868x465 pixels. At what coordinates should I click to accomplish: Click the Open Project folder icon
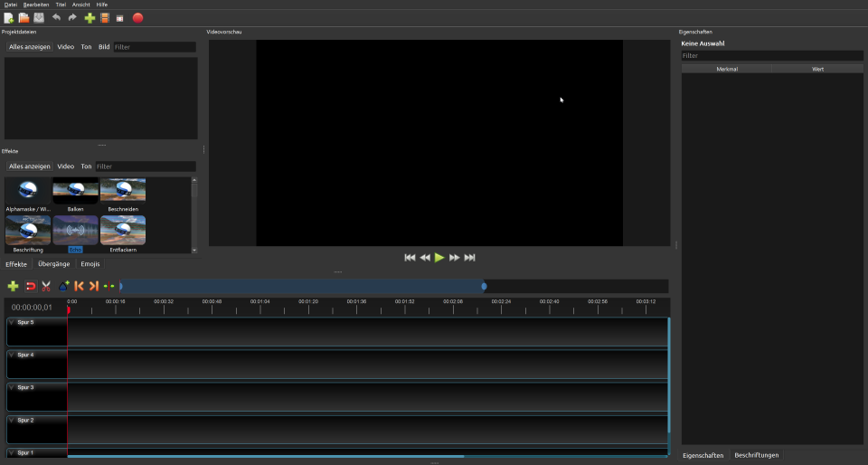coord(24,18)
